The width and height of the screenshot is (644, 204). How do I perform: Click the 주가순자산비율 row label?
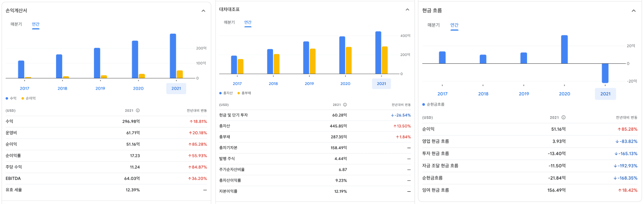click(x=232, y=170)
